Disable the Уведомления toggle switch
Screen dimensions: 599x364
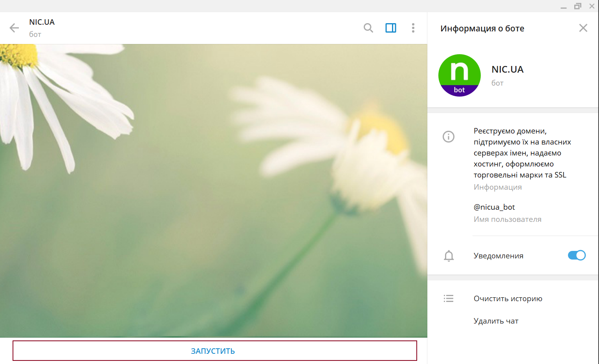click(x=576, y=255)
